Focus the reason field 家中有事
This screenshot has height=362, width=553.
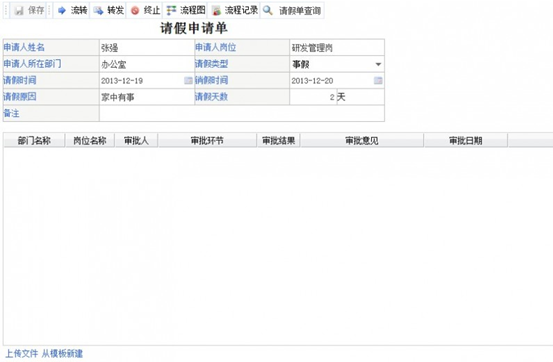point(146,97)
